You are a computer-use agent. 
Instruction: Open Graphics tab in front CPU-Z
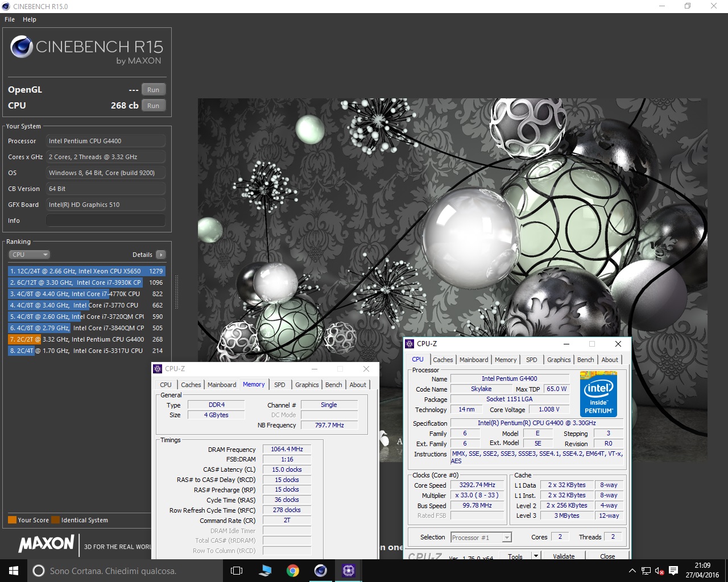coord(559,360)
